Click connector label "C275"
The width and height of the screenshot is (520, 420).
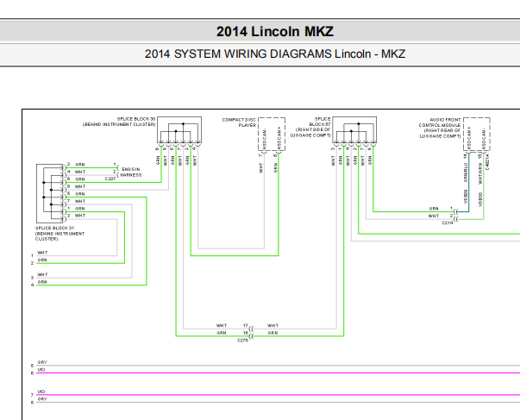pos(243,341)
